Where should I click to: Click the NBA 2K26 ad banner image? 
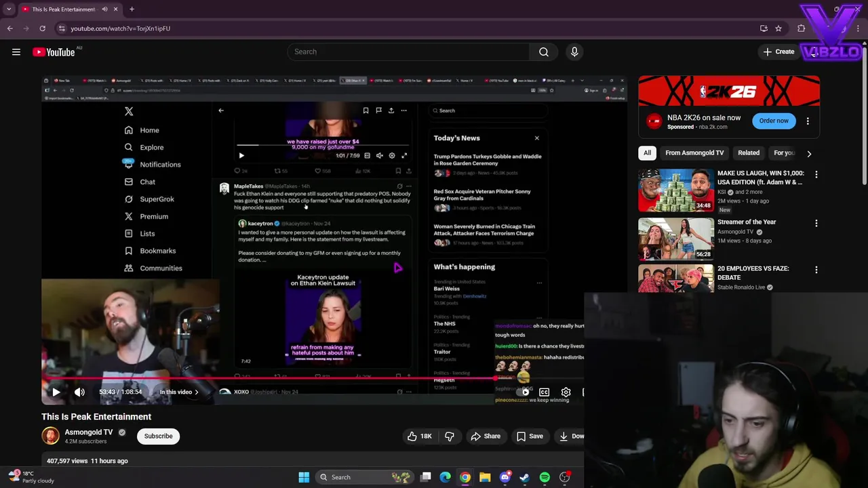(729, 91)
